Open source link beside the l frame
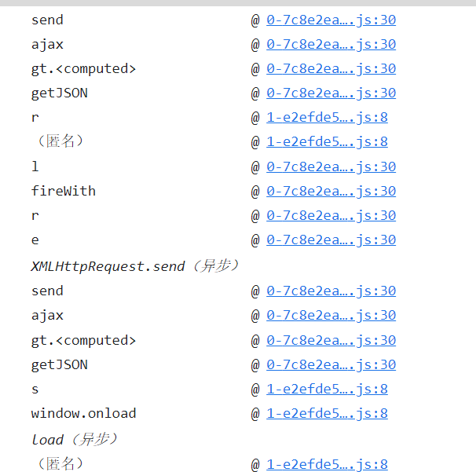The image size is (476, 472). [331, 166]
